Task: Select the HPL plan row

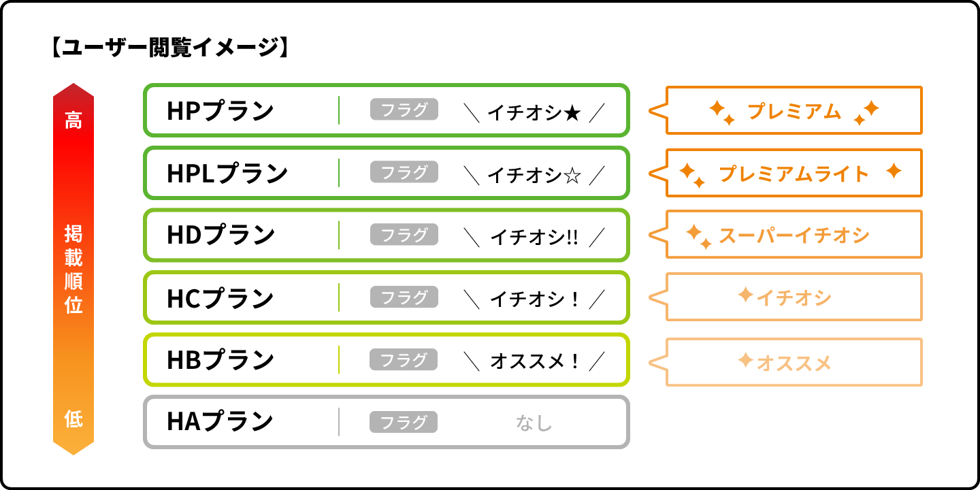Action: tap(386, 173)
